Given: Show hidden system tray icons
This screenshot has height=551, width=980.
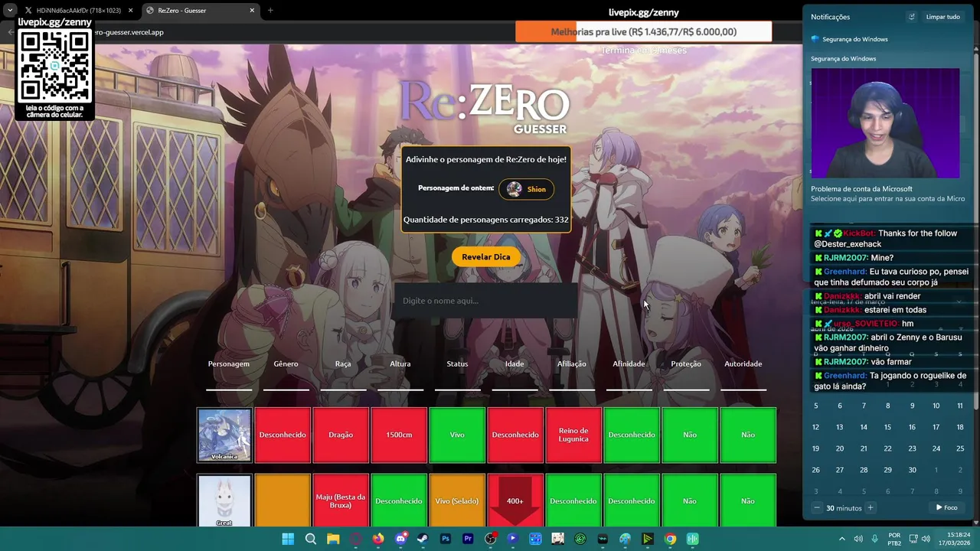Looking at the screenshot, I should point(842,539).
